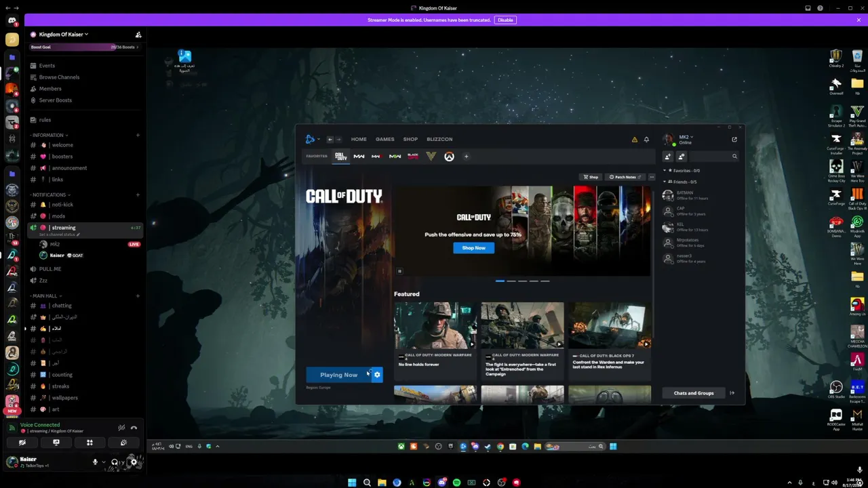Open the GAMES tab in Battle.net
The width and height of the screenshot is (868, 488).
[384, 140]
